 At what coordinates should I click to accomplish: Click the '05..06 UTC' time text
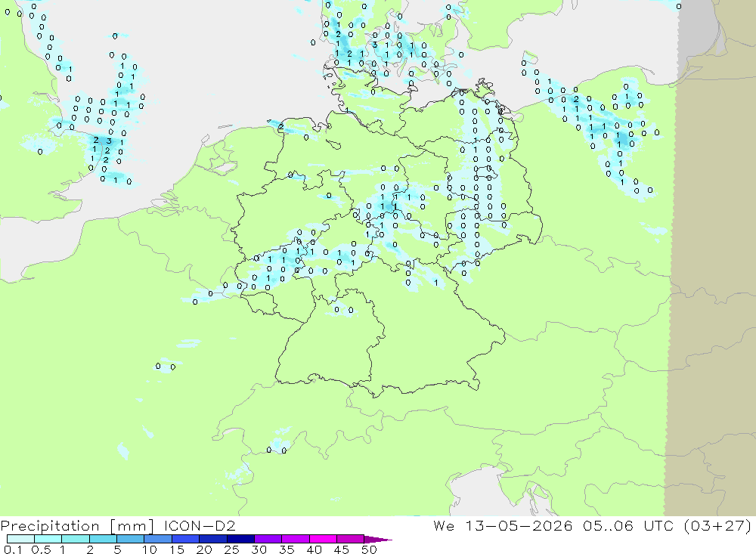[x=628, y=525]
